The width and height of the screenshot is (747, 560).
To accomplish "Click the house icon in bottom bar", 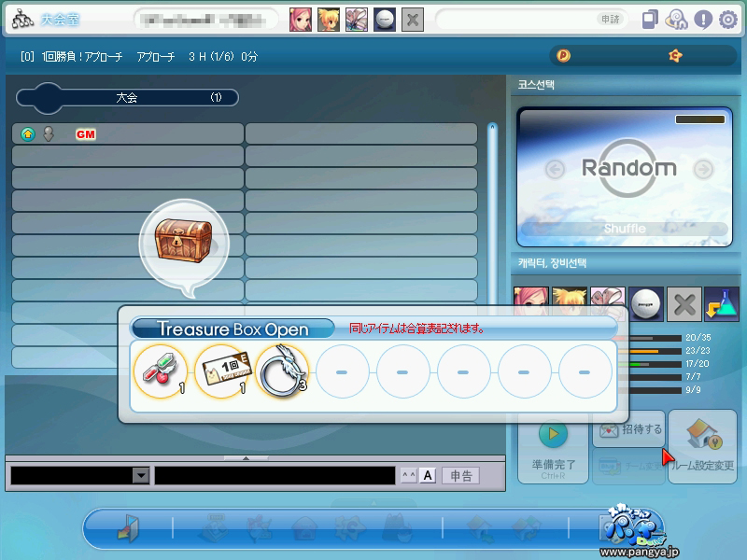I will [x=305, y=528].
